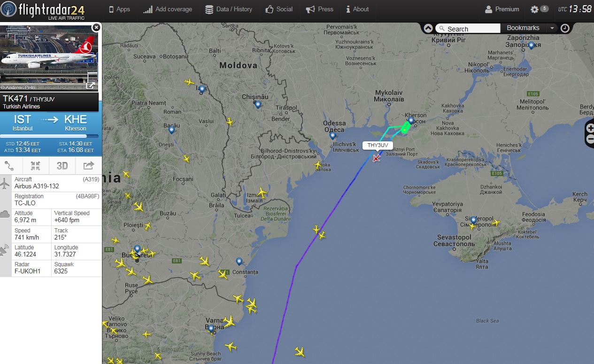Click the Premium account link

click(502, 9)
